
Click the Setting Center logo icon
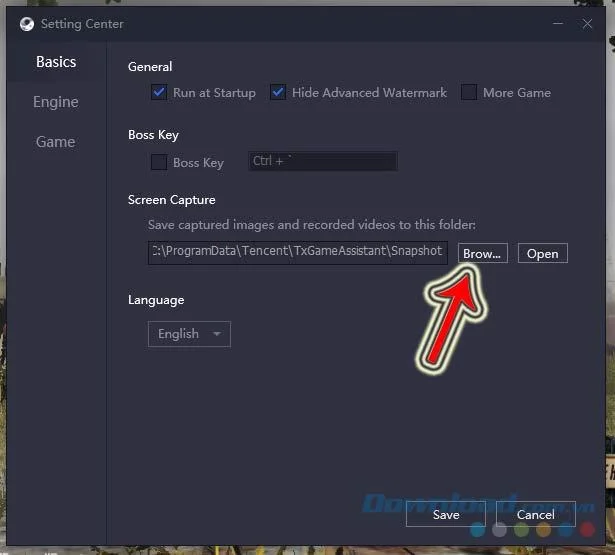(27, 24)
